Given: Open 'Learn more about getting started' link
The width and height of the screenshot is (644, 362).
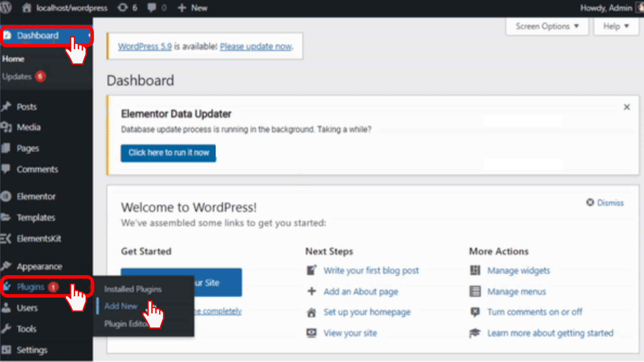Looking at the screenshot, I should (x=550, y=333).
